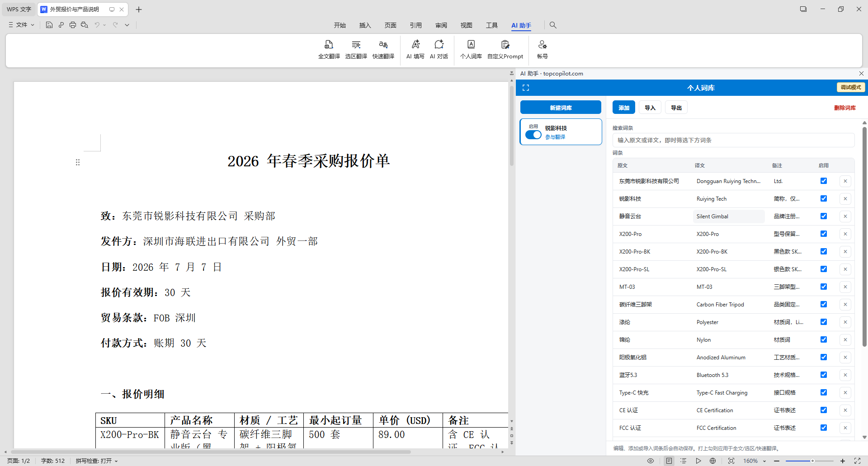Image resolution: width=868 pixels, height=466 pixels.
Task: Click the 导出 export button
Action: 676,108
